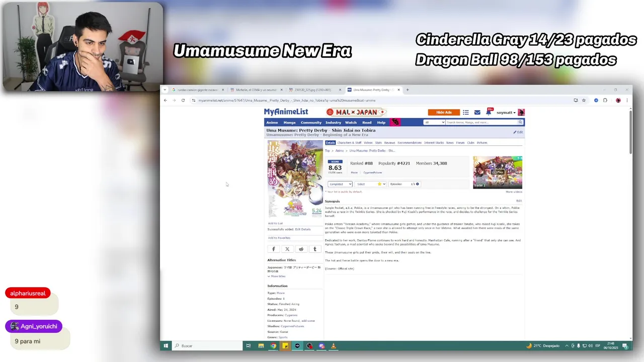Screen dimensions: 644x362
Task: Open the notifications bell with 99+ badge
Action: pyautogui.click(x=488, y=112)
